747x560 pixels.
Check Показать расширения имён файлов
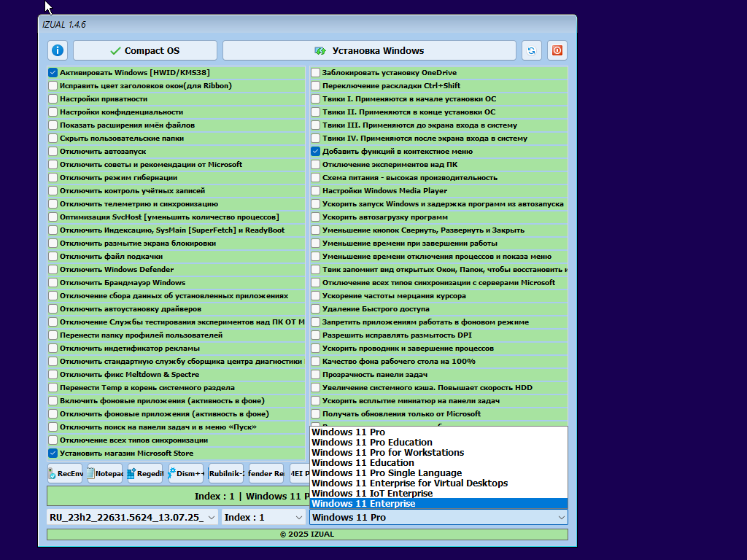point(53,125)
